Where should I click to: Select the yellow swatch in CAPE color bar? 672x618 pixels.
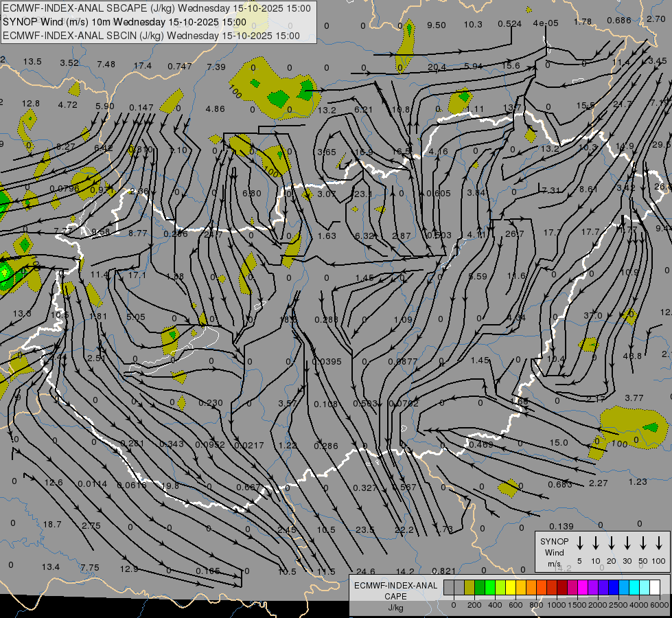[x=511, y=587]
